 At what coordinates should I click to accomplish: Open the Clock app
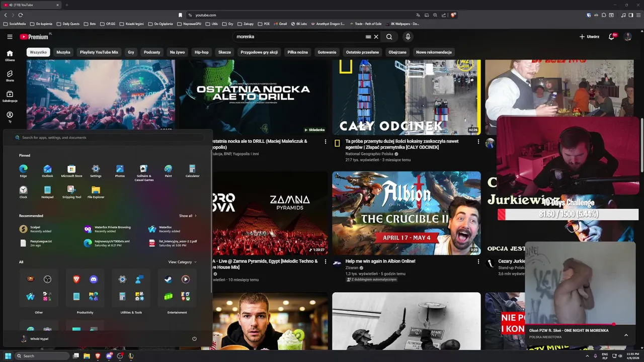[23, 192]
